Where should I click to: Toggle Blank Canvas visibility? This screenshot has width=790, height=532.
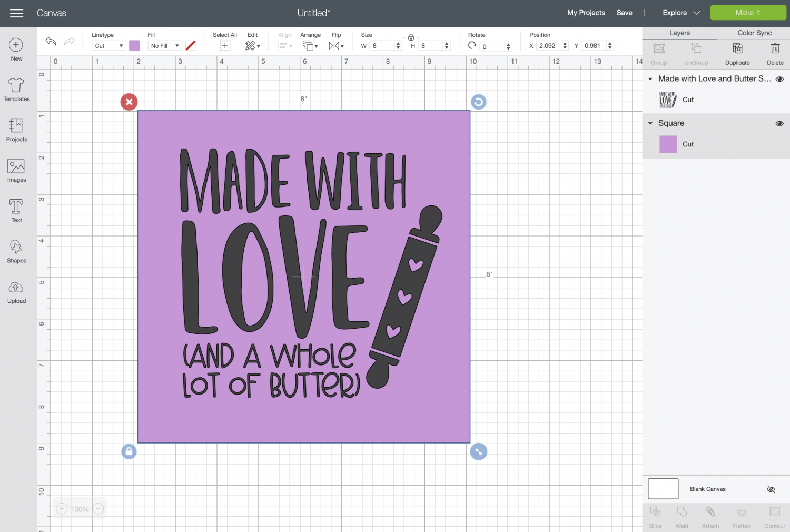(771, 489)
